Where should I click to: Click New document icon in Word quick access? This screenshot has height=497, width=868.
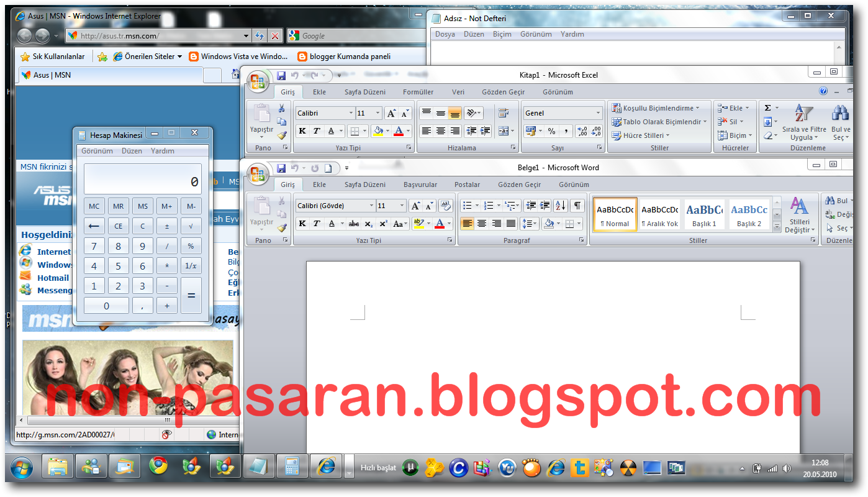tap(328, 168)
